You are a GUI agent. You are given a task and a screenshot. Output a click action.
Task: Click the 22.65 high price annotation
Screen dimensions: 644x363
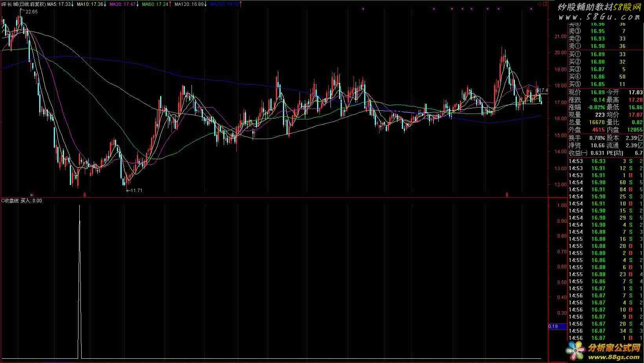click(31, 12)
